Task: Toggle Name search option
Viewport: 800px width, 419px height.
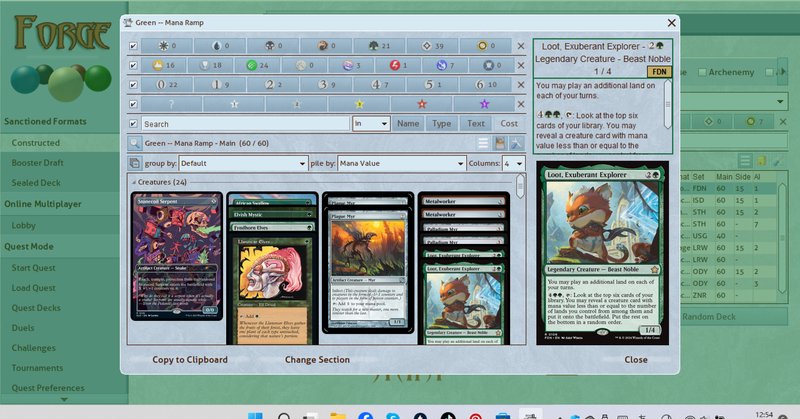Action: [x=408, y=124]
